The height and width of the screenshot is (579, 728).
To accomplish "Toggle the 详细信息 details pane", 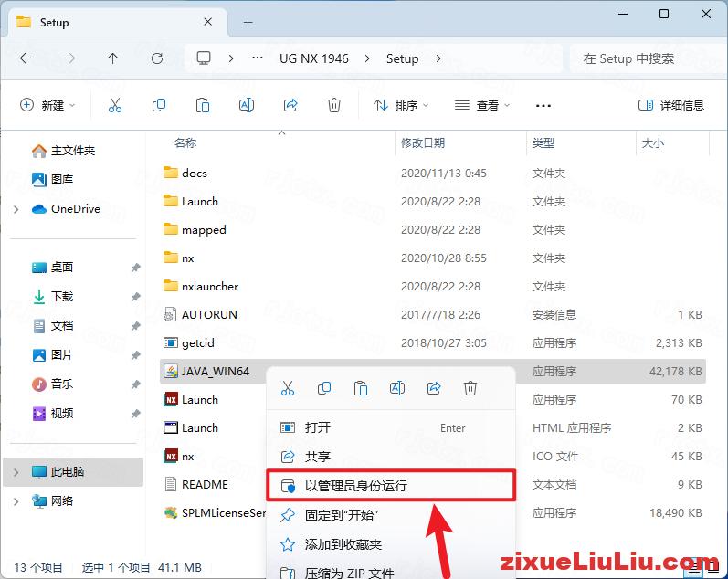I will click(670, 105).
